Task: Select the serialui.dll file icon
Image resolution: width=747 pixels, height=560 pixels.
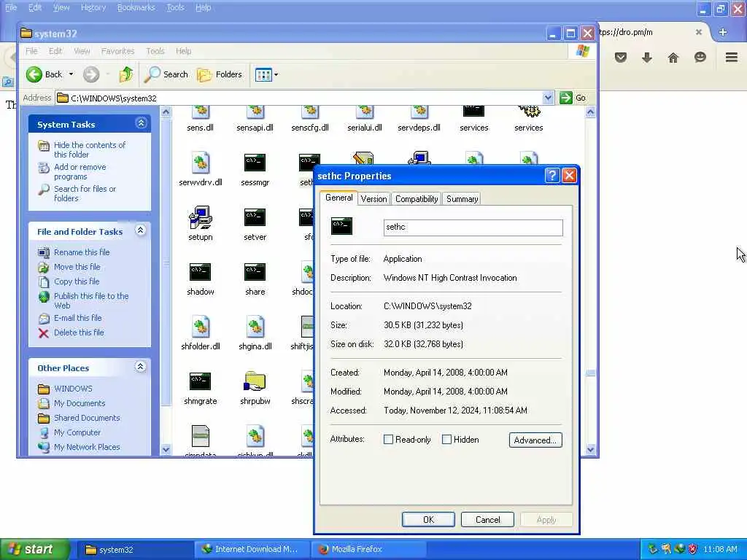Action: [x=365, y=112]
